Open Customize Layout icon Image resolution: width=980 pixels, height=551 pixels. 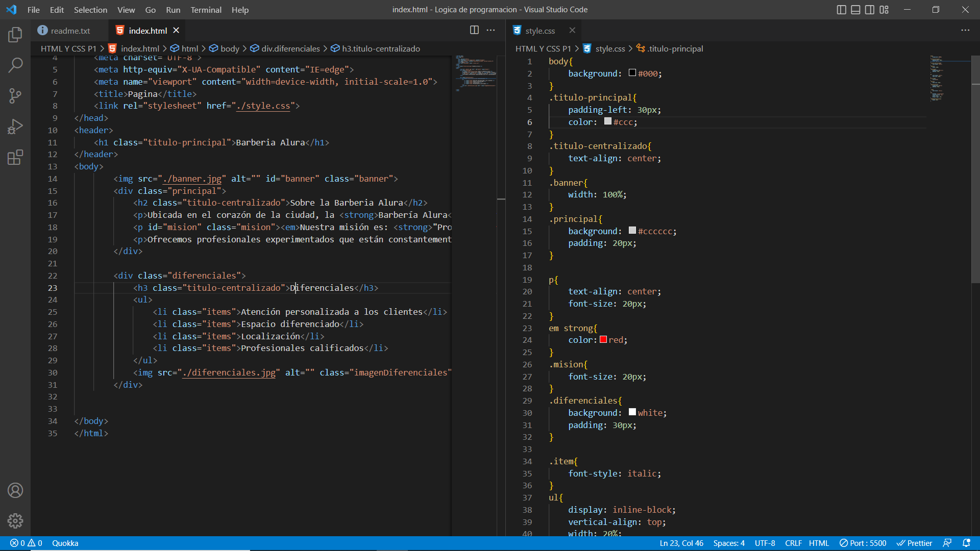point(884,10)
